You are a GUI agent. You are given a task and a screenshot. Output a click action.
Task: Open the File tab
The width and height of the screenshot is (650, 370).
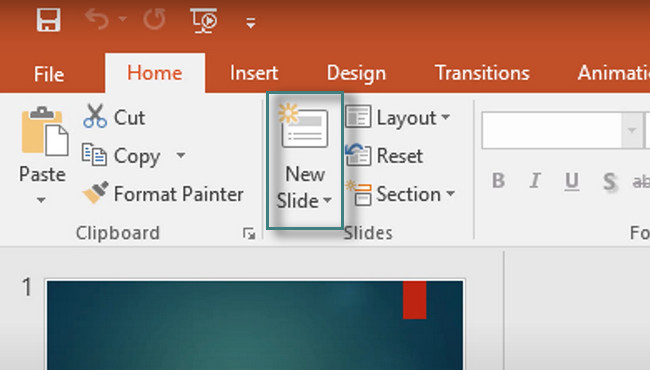click(x=49, y=74)
